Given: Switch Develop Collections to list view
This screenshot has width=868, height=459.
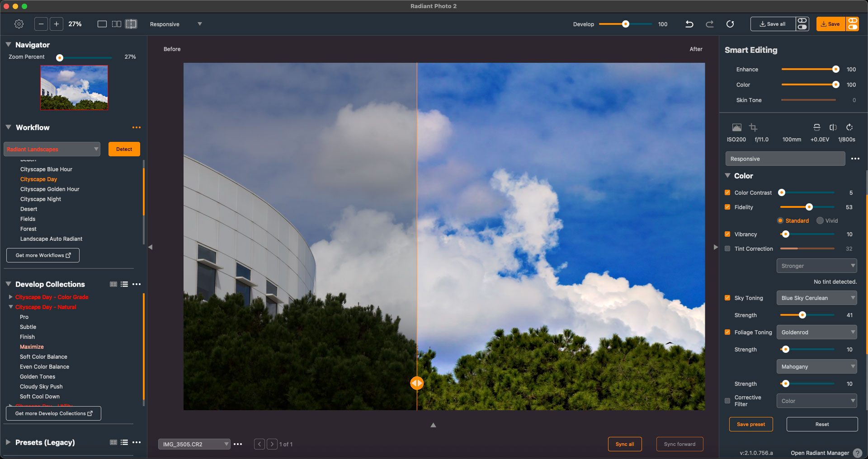Looking at the screenshot, I should click(124, 284).
